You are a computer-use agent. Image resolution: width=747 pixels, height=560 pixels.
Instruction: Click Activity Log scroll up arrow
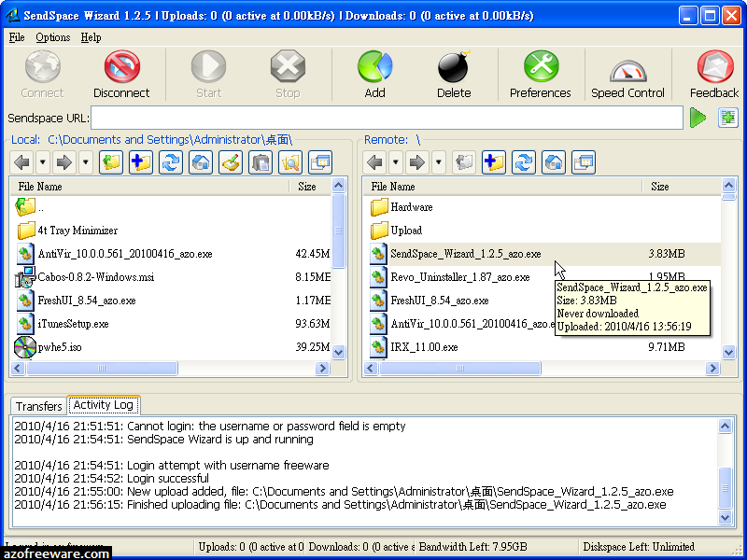725,427
